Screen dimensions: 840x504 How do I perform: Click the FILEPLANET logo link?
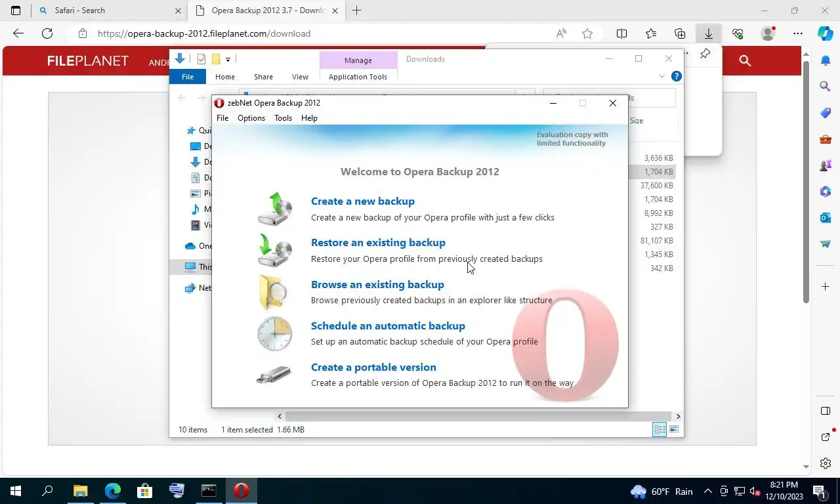point(88,61)
